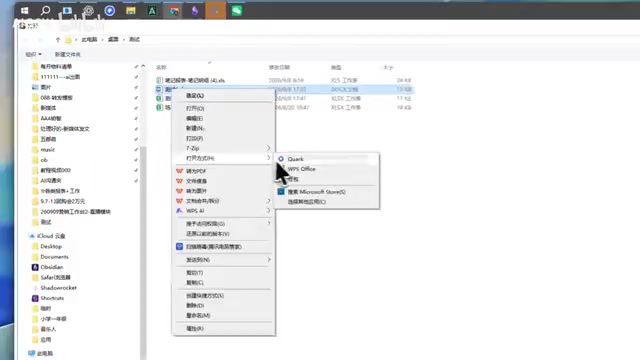This screenshot has height=360, width=640.
Task: Choose 属性(R) in the context menu
Action: 195,329
